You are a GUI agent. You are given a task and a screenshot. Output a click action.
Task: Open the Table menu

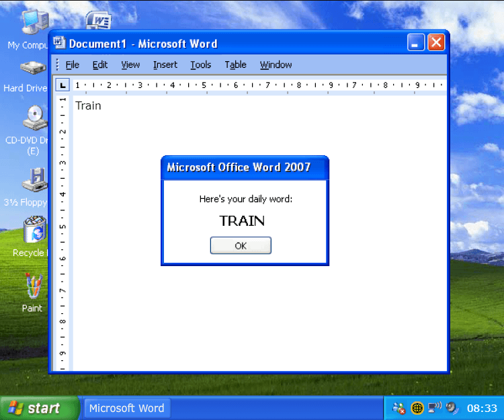(x=235, y=65)
